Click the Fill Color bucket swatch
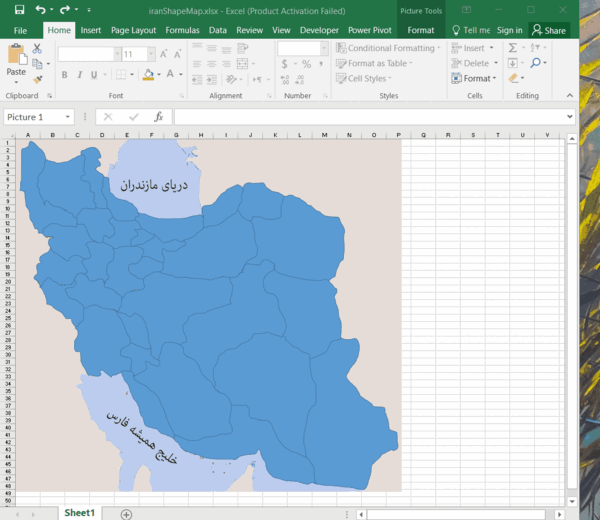Viewport: 600px width, 520px height. pos(148,75)
